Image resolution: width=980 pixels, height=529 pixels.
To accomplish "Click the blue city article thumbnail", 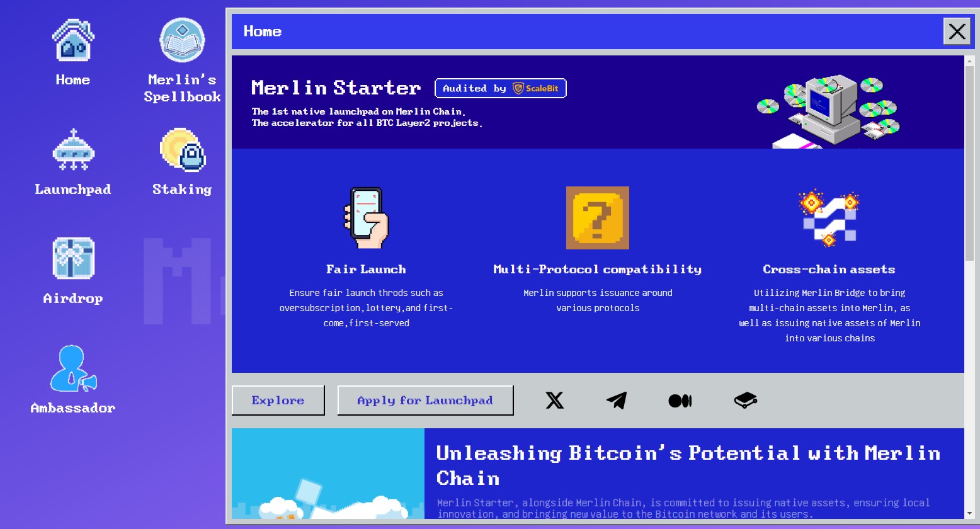I will [x=328, y=474].
